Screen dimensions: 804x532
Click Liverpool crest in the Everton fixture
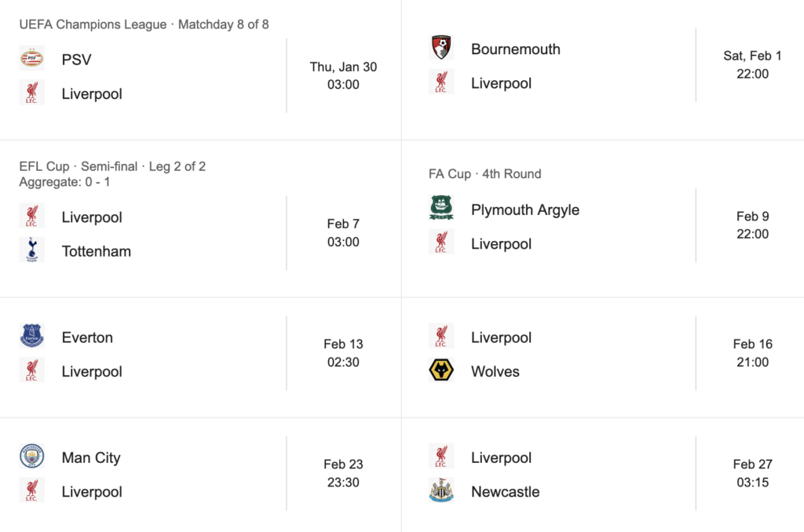pyautogui.click(x=32, y=371)
